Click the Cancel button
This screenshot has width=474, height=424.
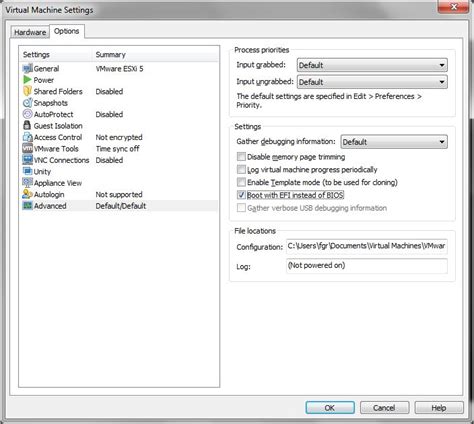click(x=384, y=408)
